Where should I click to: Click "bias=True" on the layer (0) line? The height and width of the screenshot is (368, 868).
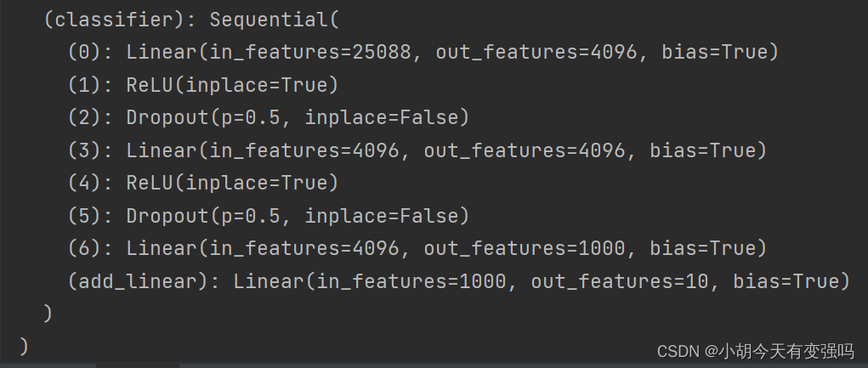712,53
